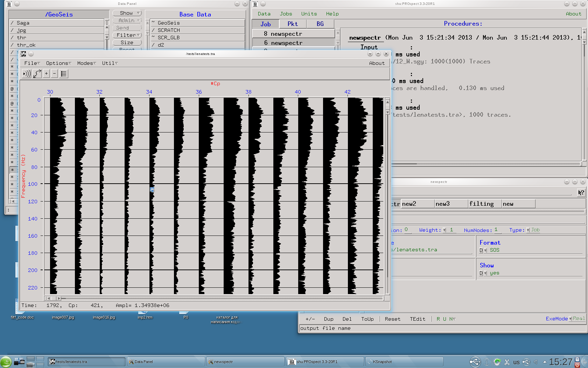588x368 pixels.
Task: Click the Klipper scissors tray icon
Action: click(x=507, y=362)
